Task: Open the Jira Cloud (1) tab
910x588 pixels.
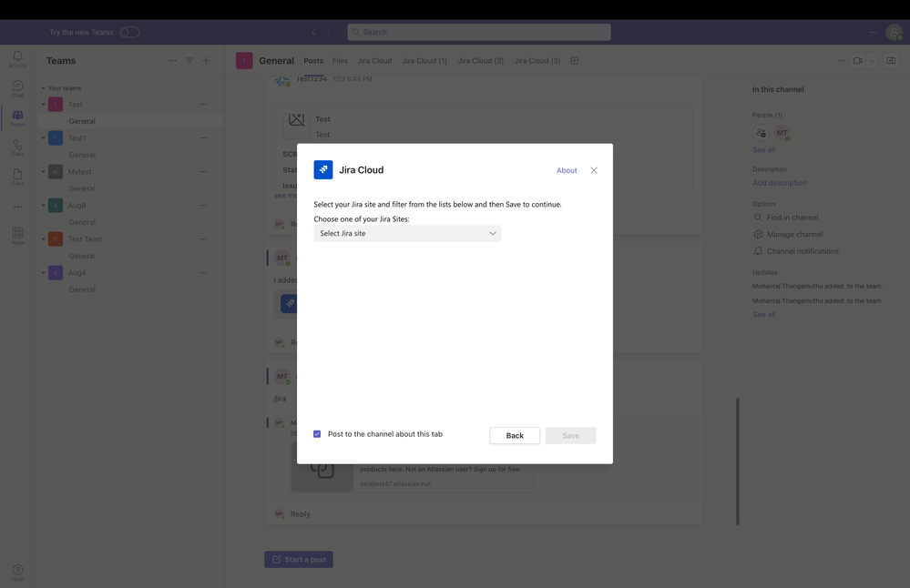Action: point(424,60)
